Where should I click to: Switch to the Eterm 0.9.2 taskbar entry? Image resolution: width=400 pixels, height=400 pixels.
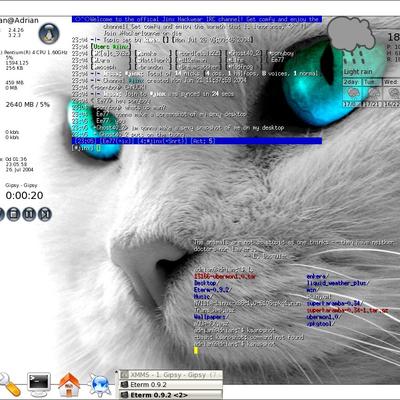tap(171, 385)
